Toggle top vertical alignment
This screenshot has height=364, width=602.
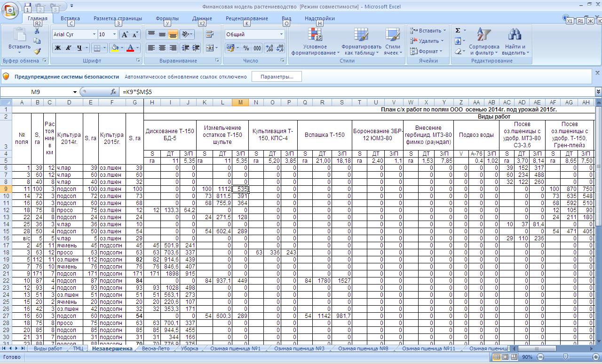pos(151,34)
